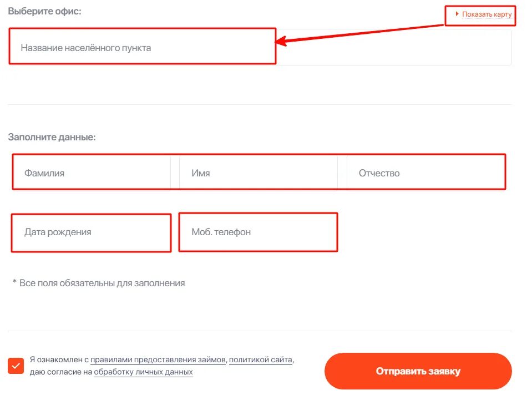Image resolution: width=532 pixels, height=395 pixels.
Task: Click the red annotation arrowhead
Action: tap(281, 42)
